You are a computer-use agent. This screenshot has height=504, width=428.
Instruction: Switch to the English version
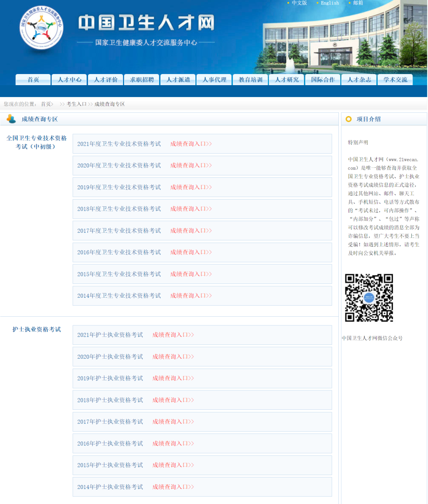click(x=329, y=3)
